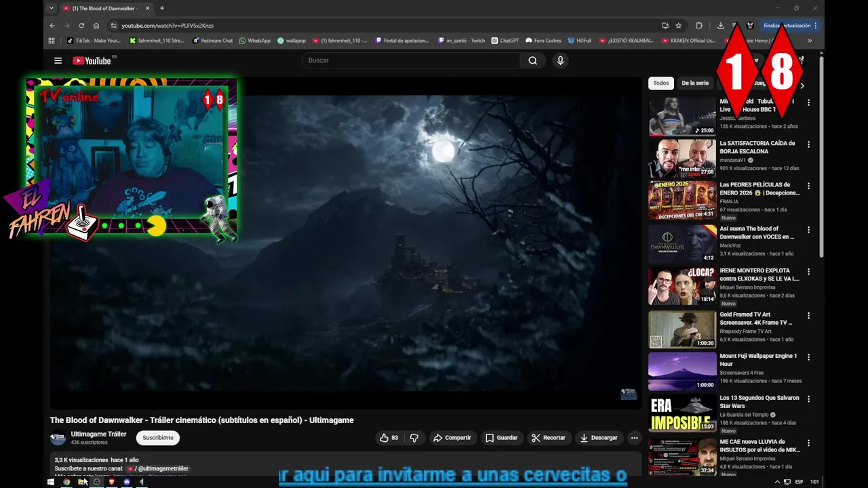Open Chrome apps grid icon in bookmarks bar
The height and width of the screenshot is (488, 868).
[x=52, y=41]
